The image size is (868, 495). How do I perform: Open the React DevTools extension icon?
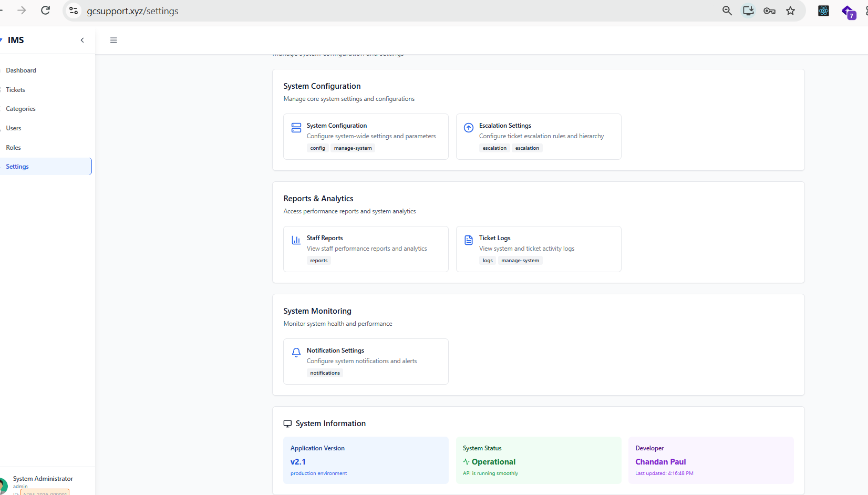point(823,11)
